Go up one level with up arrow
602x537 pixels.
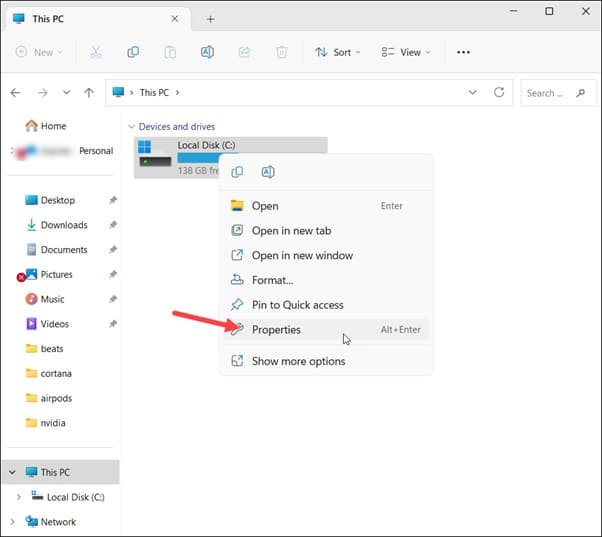pyautogui.click(x=89, y=93)
